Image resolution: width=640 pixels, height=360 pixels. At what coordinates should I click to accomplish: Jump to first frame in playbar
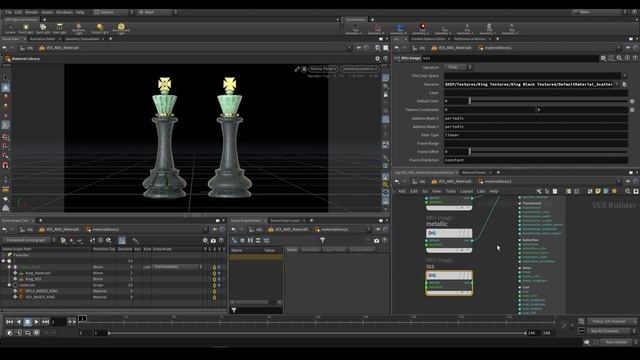[x=9, y=322]
